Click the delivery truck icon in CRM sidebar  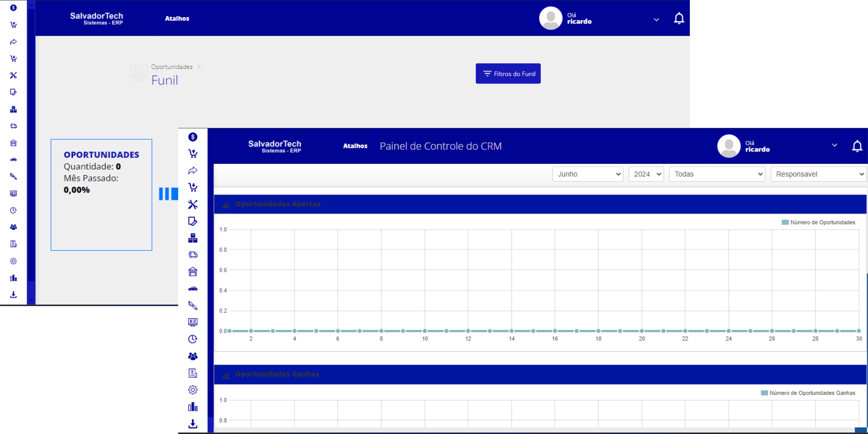point(193,255)
